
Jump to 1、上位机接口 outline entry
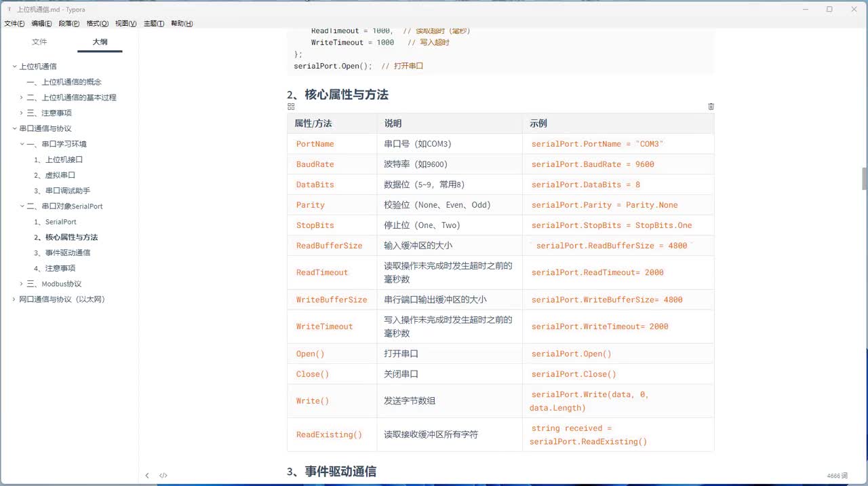pyautogui.click(x=58, y=160)
